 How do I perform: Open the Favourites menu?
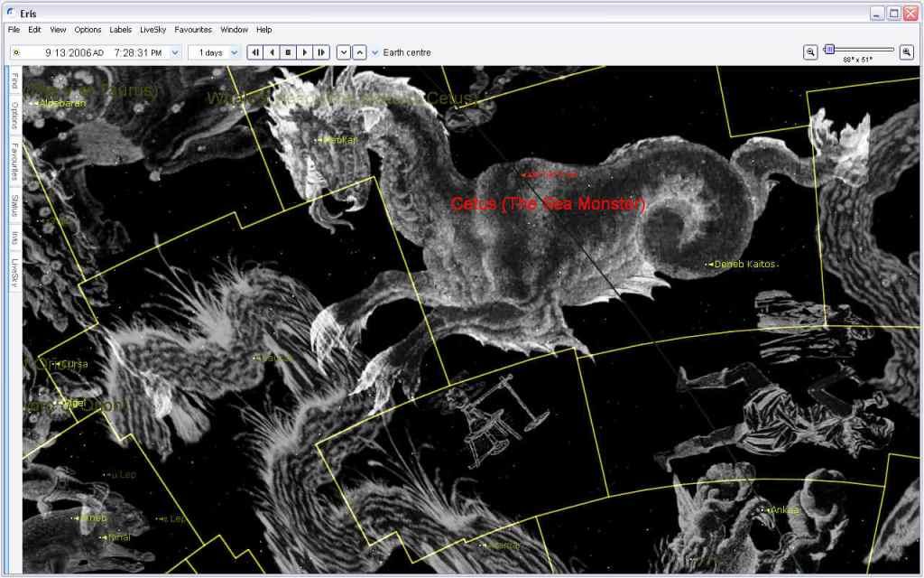[x=193, y=30]
